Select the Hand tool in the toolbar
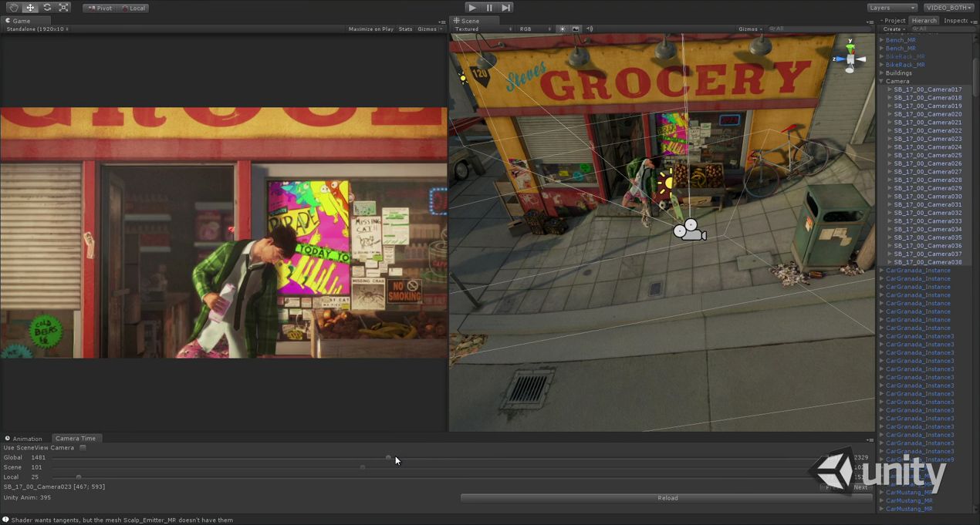 [13, 8]
